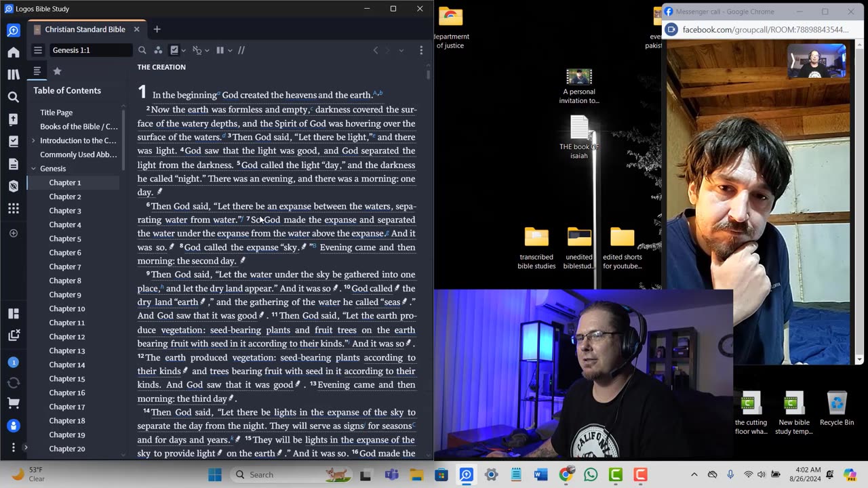
Task: Open a new tab with the plus button
Action: 157,30
